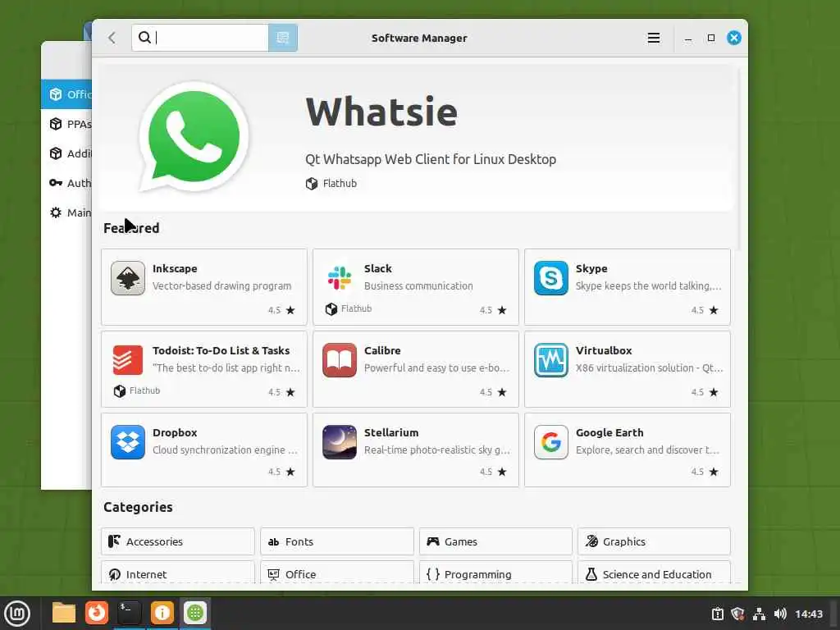Click Virtualbox's 4.5 star rating
This screenshot has width=840, height=630.
tap(705, 392)
